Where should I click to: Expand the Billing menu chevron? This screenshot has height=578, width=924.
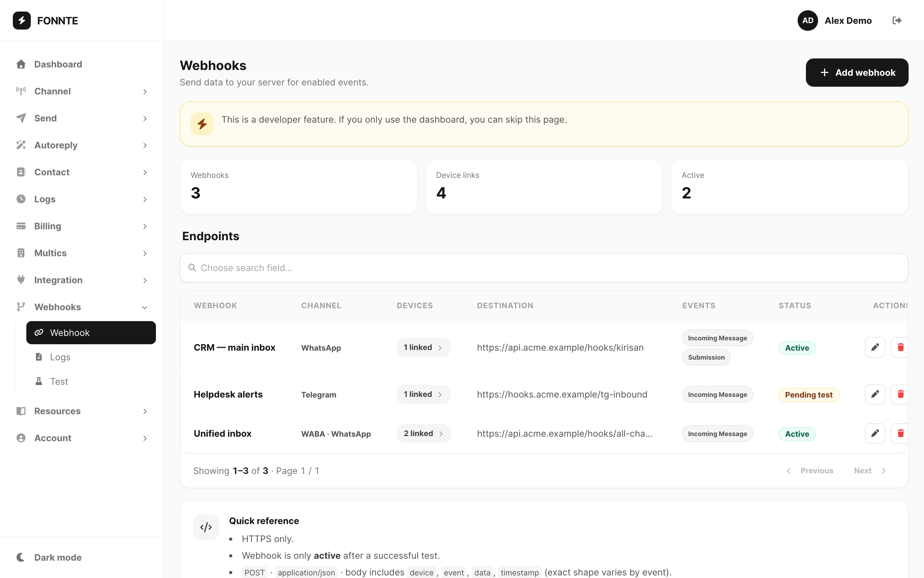145,226
